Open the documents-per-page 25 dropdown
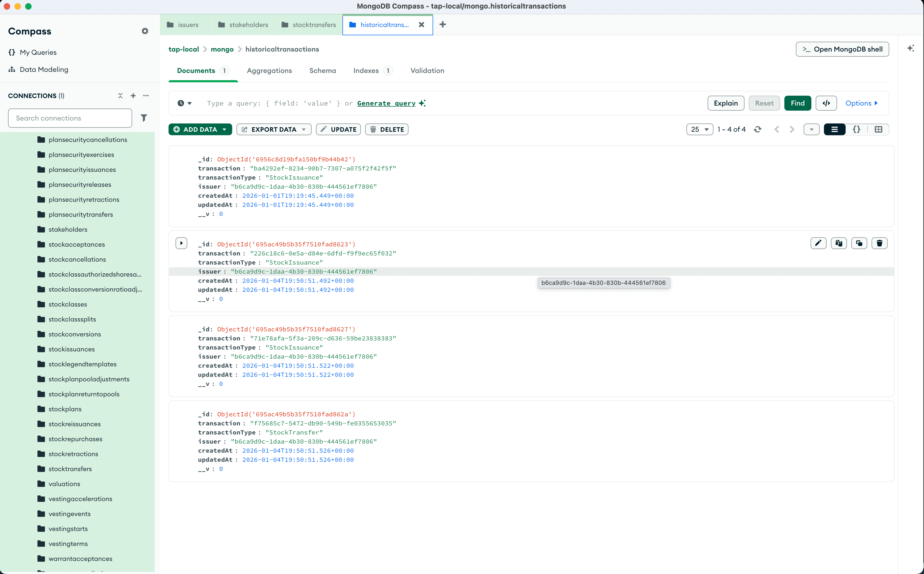The image size is (924, 574). (700, 129)
